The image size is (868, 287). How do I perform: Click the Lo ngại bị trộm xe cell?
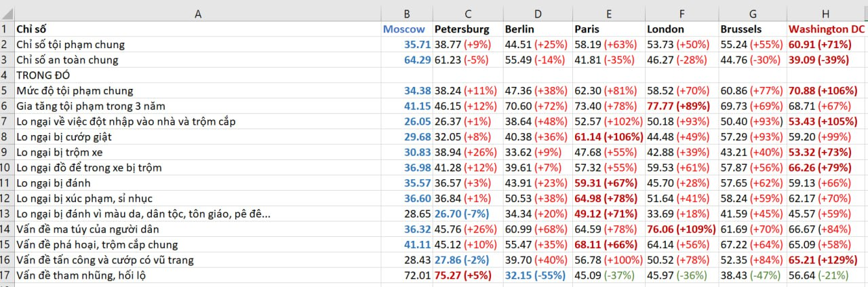tap(59, 152)
